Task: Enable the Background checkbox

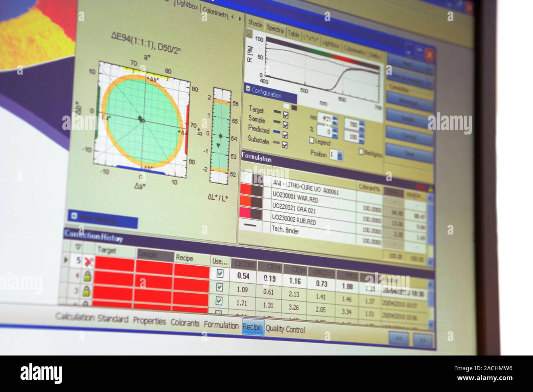Action: pyautogui.click(x=361, y=152)
